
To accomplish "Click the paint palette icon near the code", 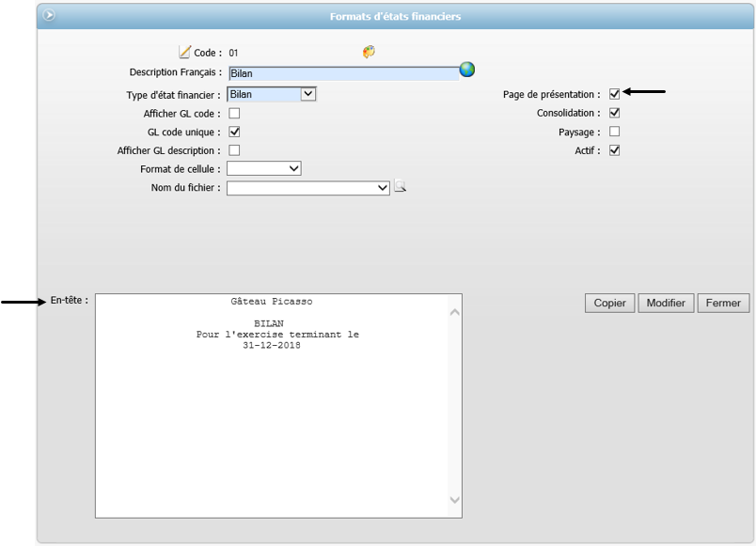I will coord(369,53).
